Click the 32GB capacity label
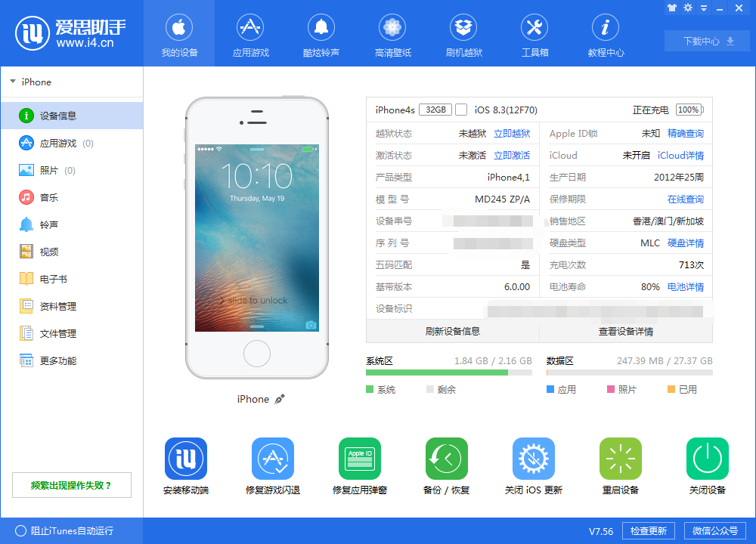The width and height of the screenshot is (756, 544). [435, 110]
